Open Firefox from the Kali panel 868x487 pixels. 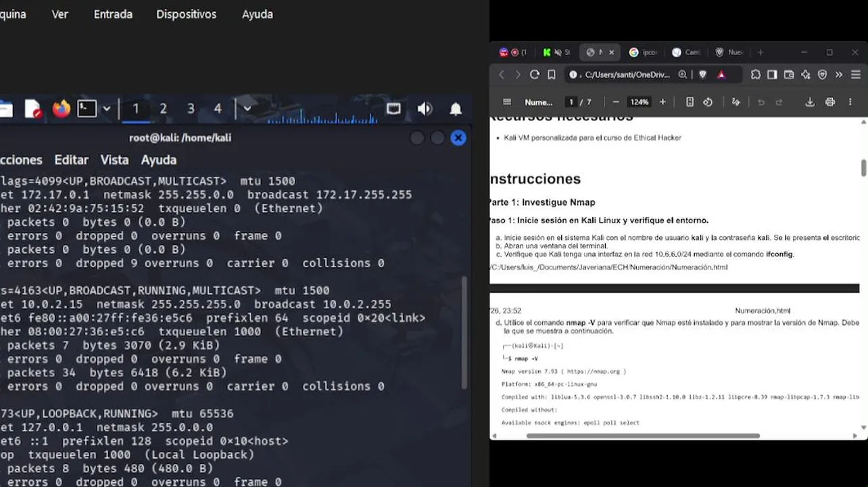[62, 108]
